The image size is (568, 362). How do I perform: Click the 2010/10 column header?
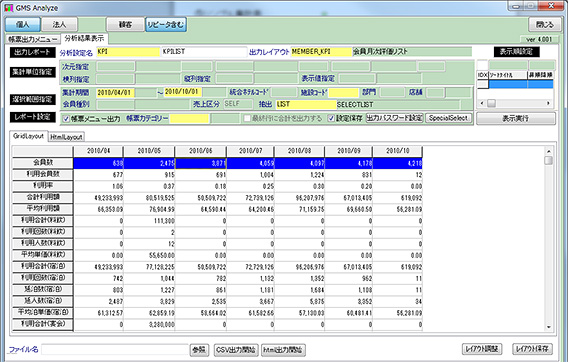pyautogui.click(x=397, y=151)
